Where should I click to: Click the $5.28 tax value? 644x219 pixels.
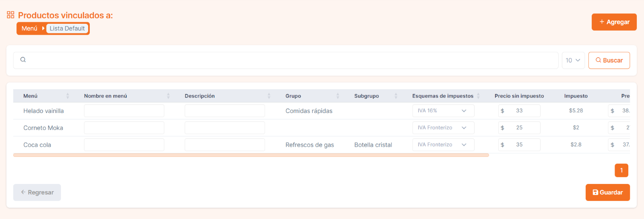[x=576, y=111]
